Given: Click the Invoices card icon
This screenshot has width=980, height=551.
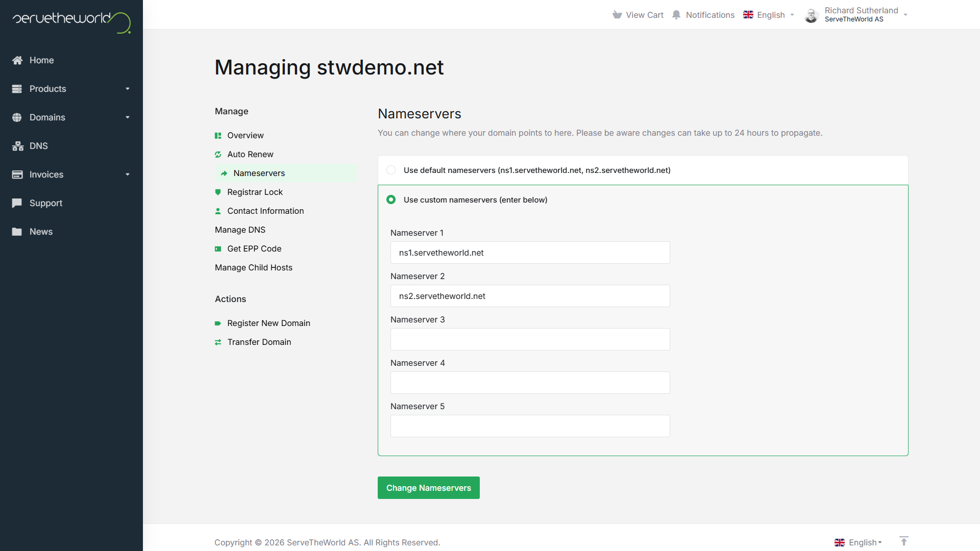Looking at the screenshot, I should (x=17, y=174).
